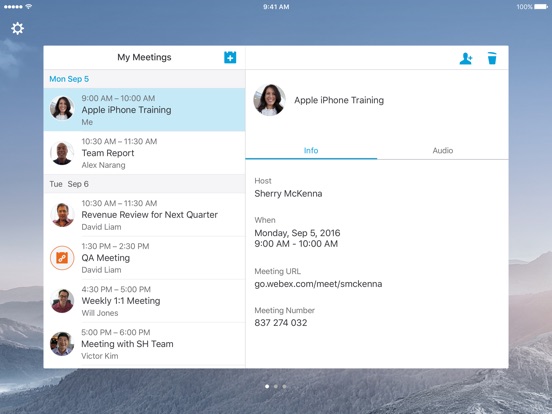Schedule a new meeting with calendar-plus icon
Viewport: 552px width, 414px height.
(230, 57)
